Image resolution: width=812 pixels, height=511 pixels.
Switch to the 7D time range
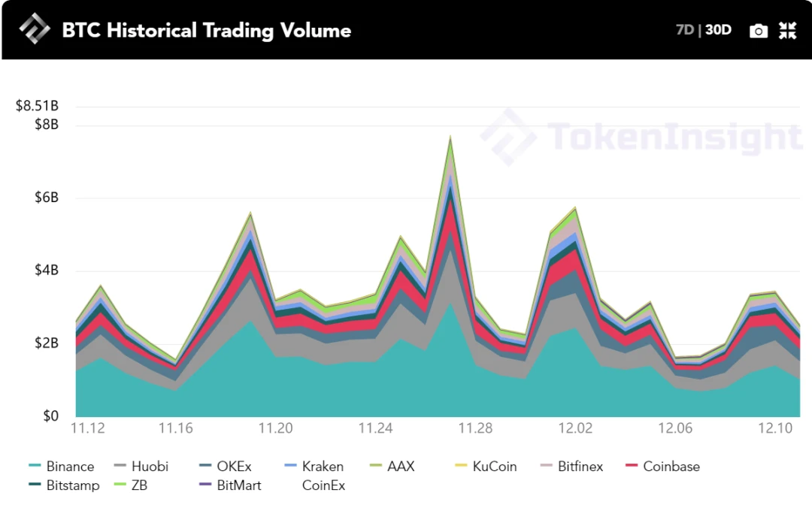point(685,30)
